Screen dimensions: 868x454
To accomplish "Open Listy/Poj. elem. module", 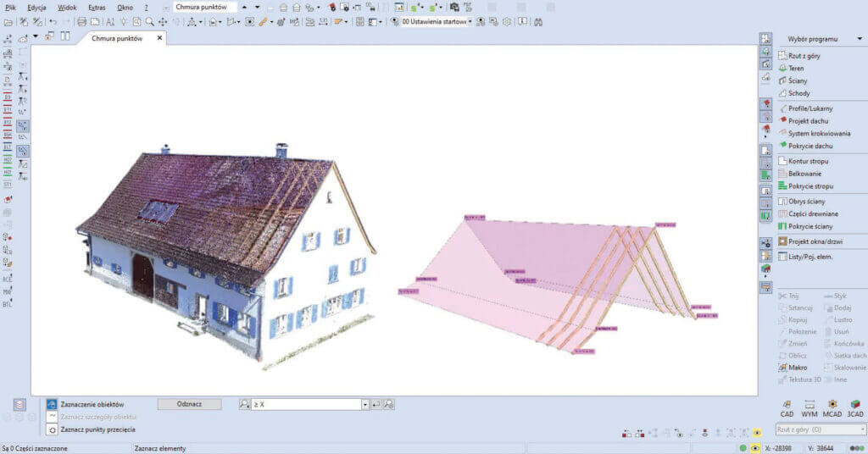I will pyautogui.click(x=805, y=257).
